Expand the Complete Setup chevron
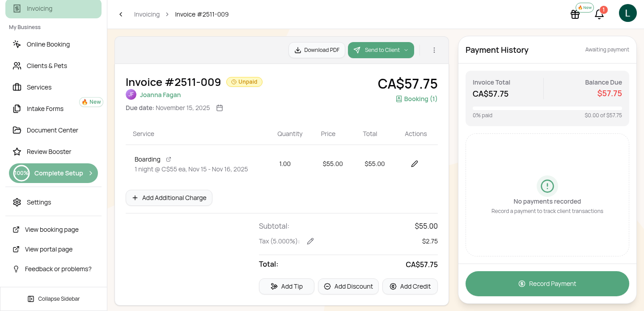This screenshot has width=644, height=311. pos(91,173)
